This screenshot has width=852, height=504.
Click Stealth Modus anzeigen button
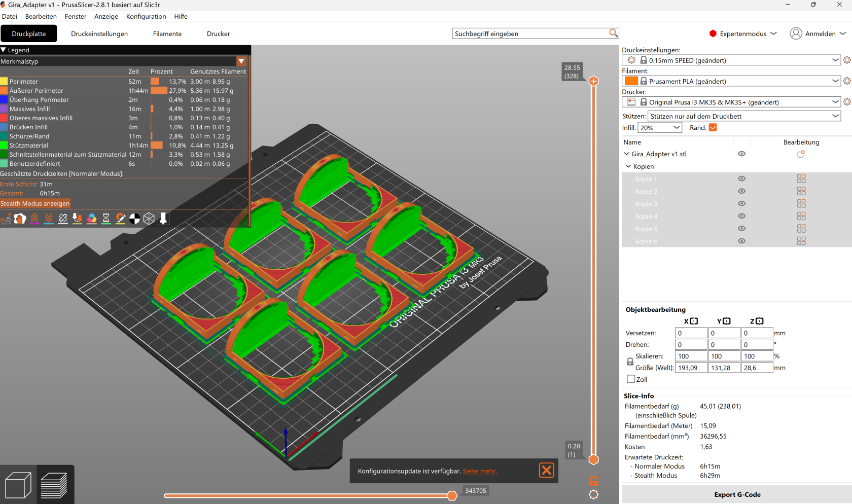[35, 203]
